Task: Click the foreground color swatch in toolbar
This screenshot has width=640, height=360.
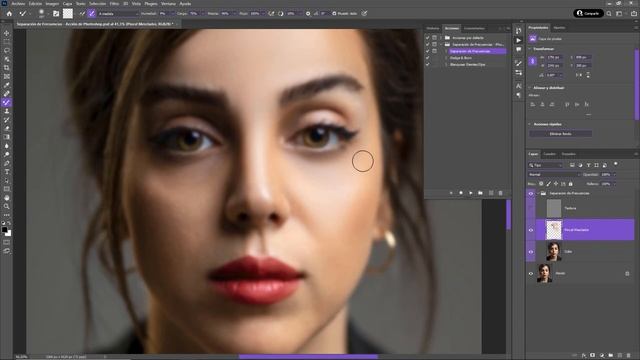Action: point(4,230)
